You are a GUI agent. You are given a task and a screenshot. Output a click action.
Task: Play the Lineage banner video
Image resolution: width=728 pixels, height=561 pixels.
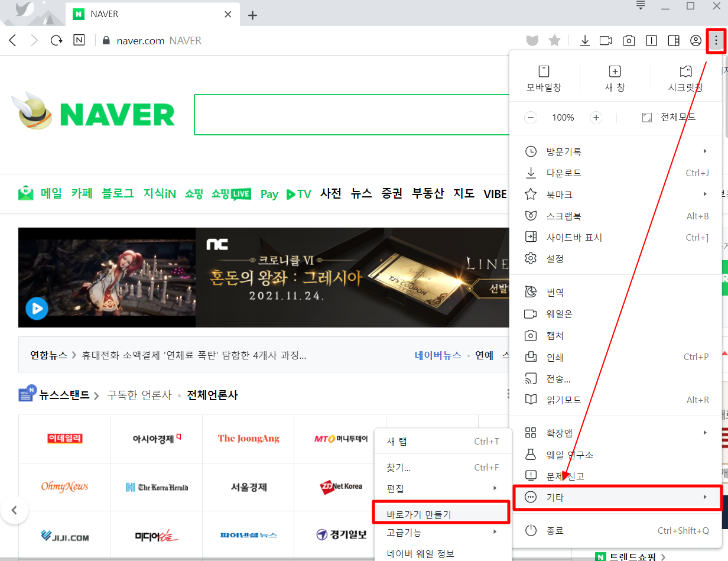pyautogui.click(x=37, y=308)
